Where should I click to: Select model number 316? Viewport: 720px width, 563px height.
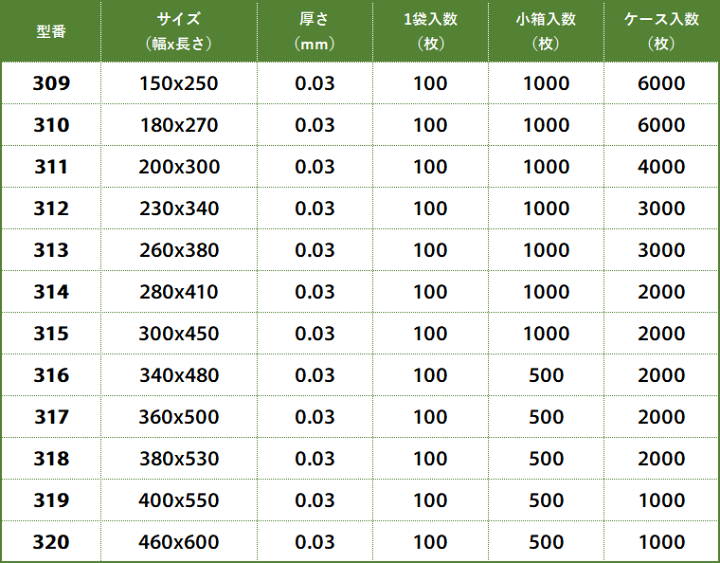tap(51, 375)
